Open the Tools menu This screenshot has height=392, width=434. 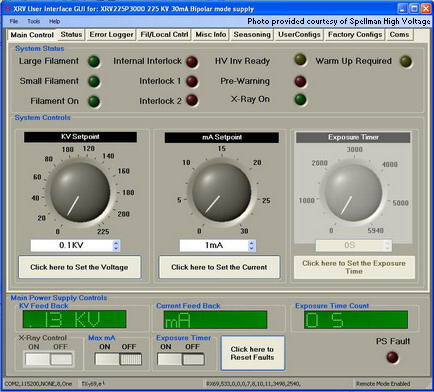point(33,21)
